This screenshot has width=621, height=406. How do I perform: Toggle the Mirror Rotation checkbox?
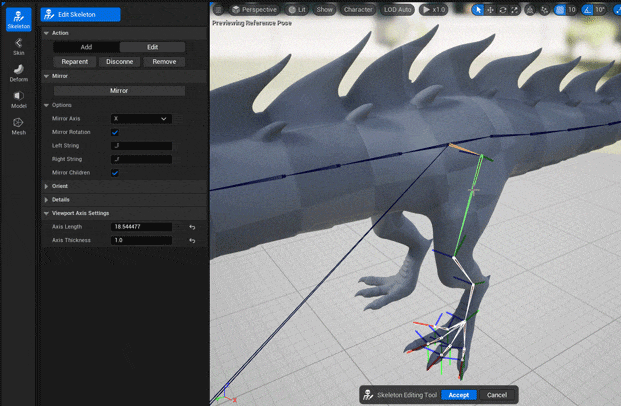(x=115, y=132)
